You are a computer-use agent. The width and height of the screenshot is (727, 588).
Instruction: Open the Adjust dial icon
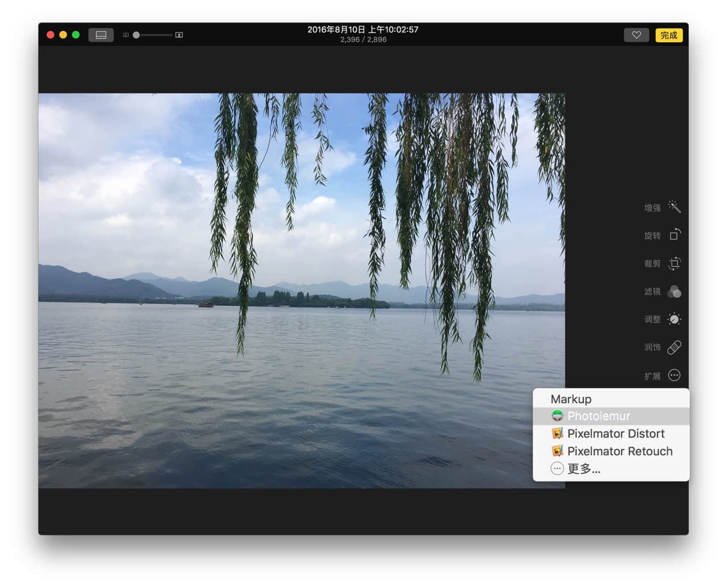click(x=675, y=319)
